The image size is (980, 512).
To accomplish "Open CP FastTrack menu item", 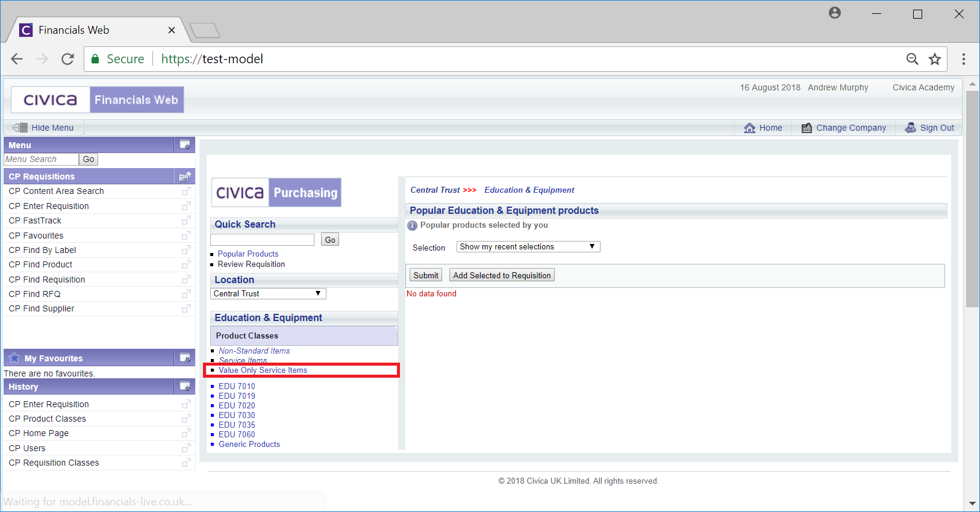I will (x=35, y=220).
